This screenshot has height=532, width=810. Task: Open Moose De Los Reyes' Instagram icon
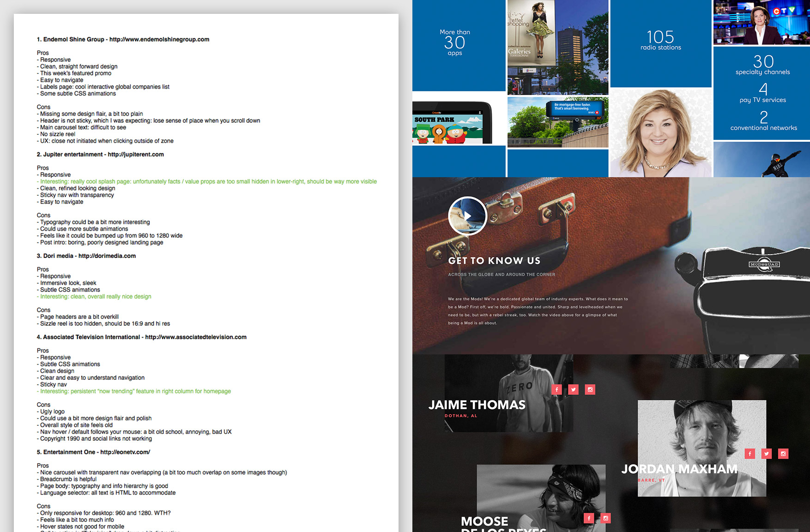pos(605,518)
